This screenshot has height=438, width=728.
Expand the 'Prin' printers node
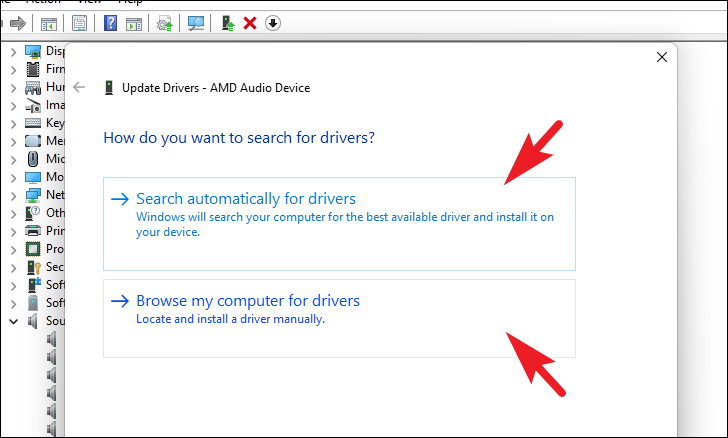pos(13,232)
